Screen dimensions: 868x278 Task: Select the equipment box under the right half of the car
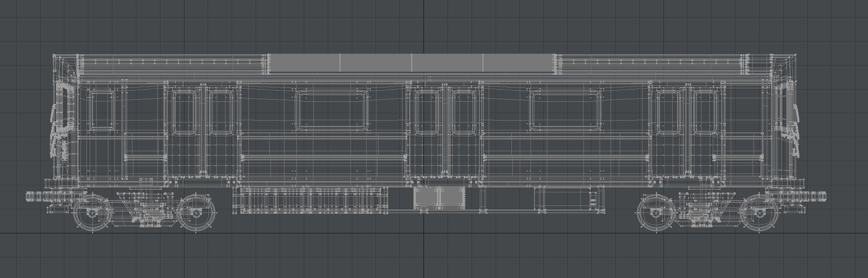click(x=569, y=198)
